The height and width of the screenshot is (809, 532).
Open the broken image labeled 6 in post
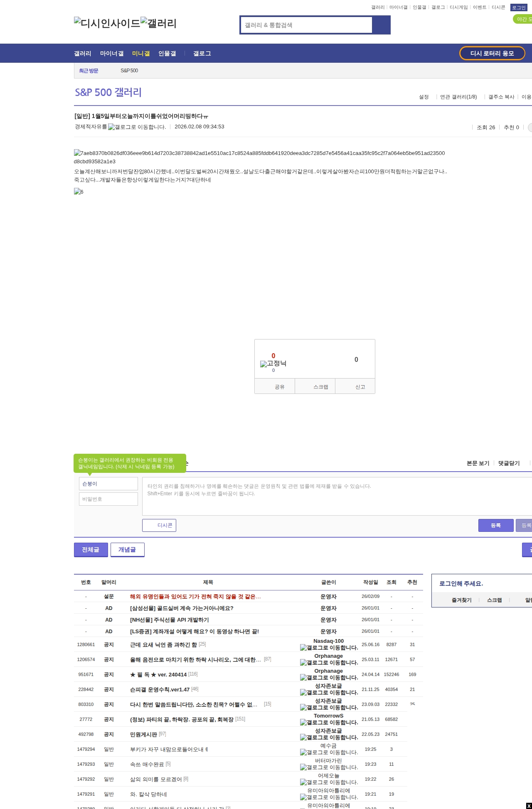(x=79, y=192)
